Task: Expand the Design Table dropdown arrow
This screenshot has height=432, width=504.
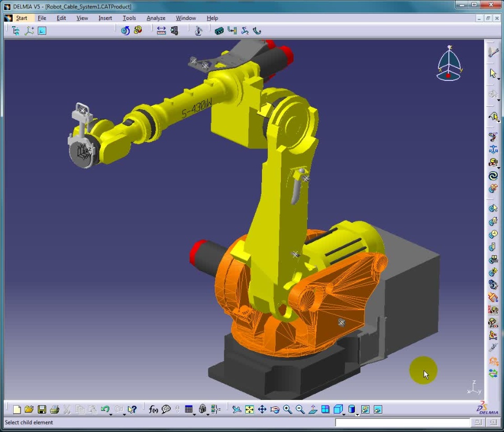Action: pos(194,414)
